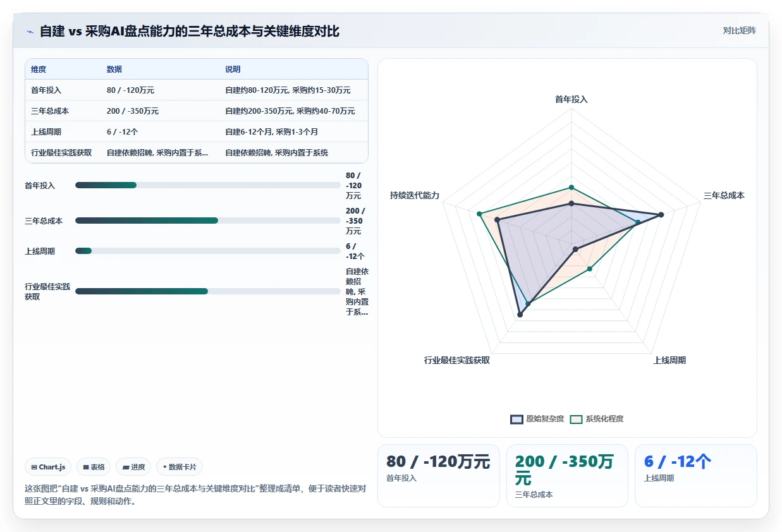This screenshot has height=532, width=782.
Task: Click the 表格 tag chip
Action: (94, 467)
